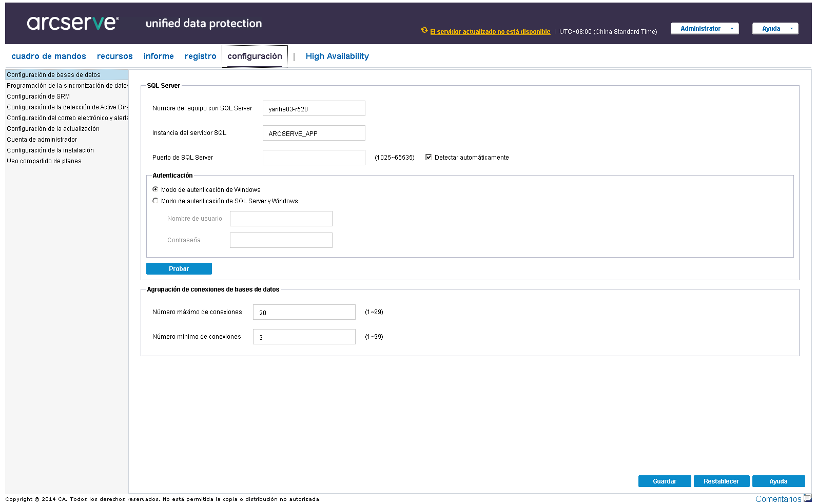Open the recursos tab
The height and width of the screenshot is (504, 817).
[115, 56]
